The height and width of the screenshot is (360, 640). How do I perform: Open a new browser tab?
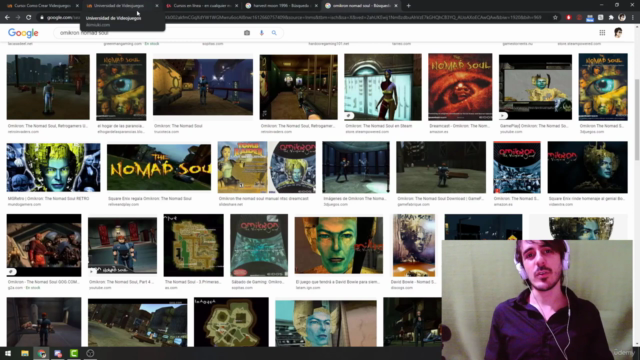[409, 6]
